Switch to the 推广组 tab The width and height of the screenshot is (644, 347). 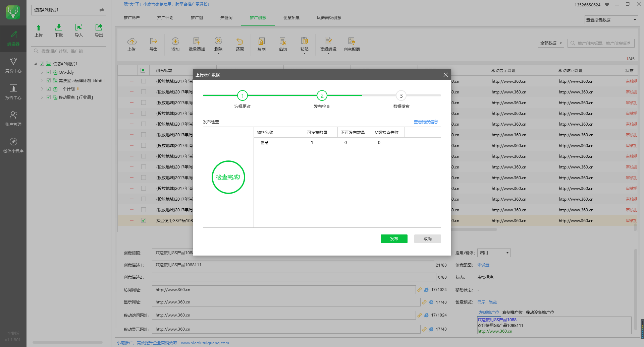point(197,18)
